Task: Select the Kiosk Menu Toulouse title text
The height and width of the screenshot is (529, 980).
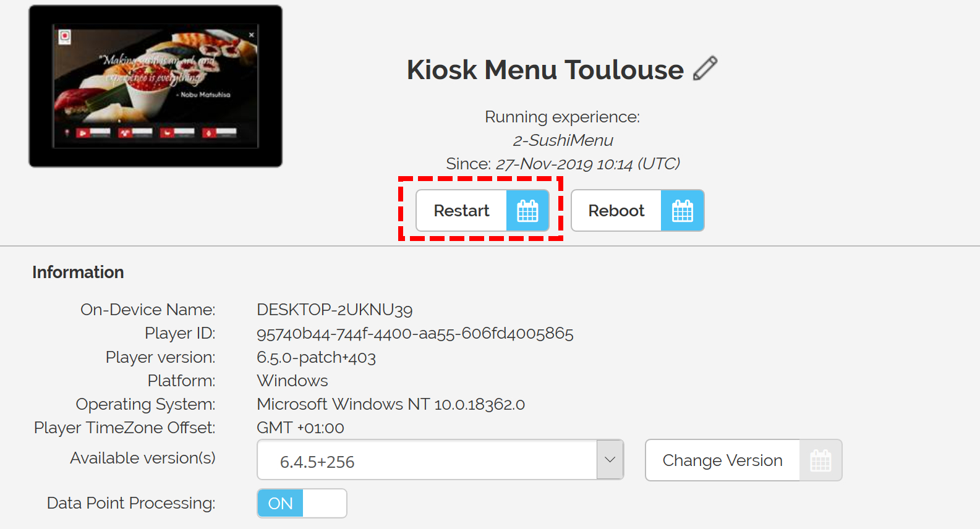Action: click(x=545, y=69)
